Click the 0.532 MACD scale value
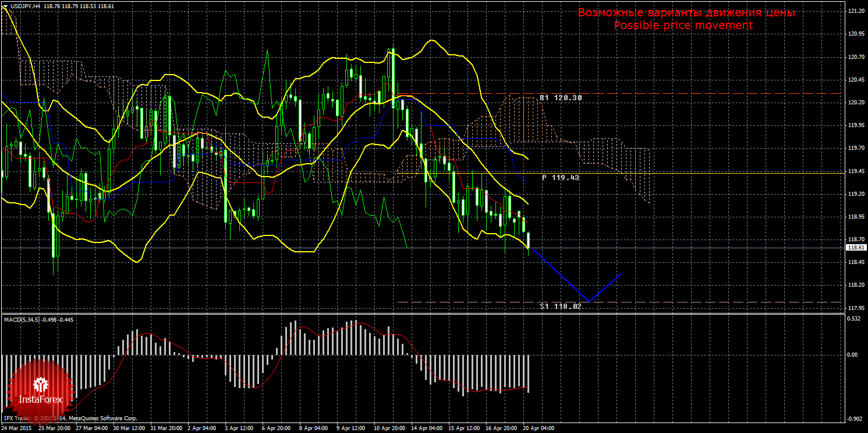This screenshot has width=868, height=433. point(854,319)
